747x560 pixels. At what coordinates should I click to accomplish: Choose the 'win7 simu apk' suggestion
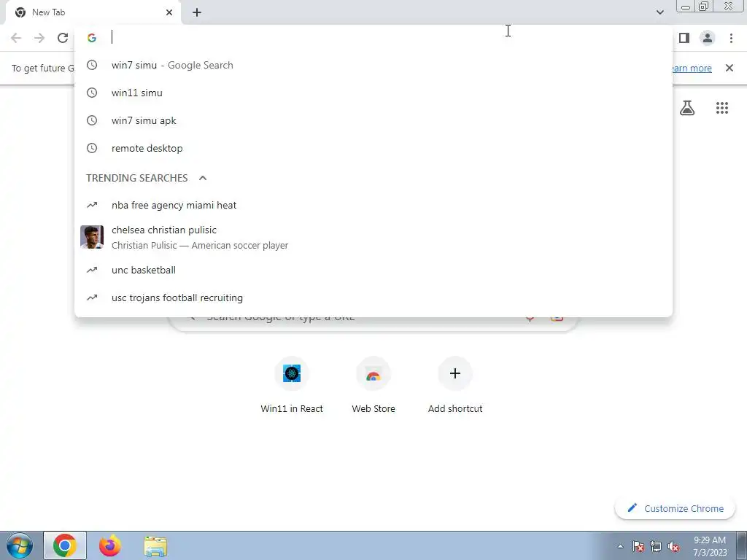[x=373, y=120]
